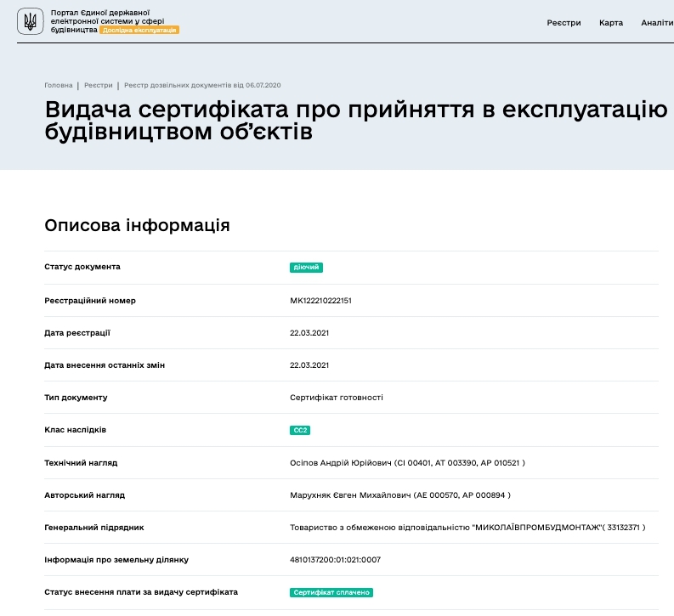Click the Ukrainian trident emblem logo
674x616 pixels.
pyautogui.click(x=30, y=21)
